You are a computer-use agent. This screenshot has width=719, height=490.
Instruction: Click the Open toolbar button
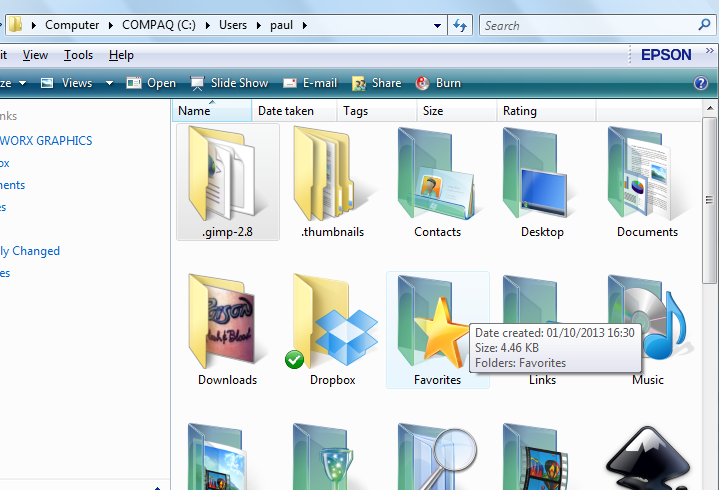[x=151, y=83]
